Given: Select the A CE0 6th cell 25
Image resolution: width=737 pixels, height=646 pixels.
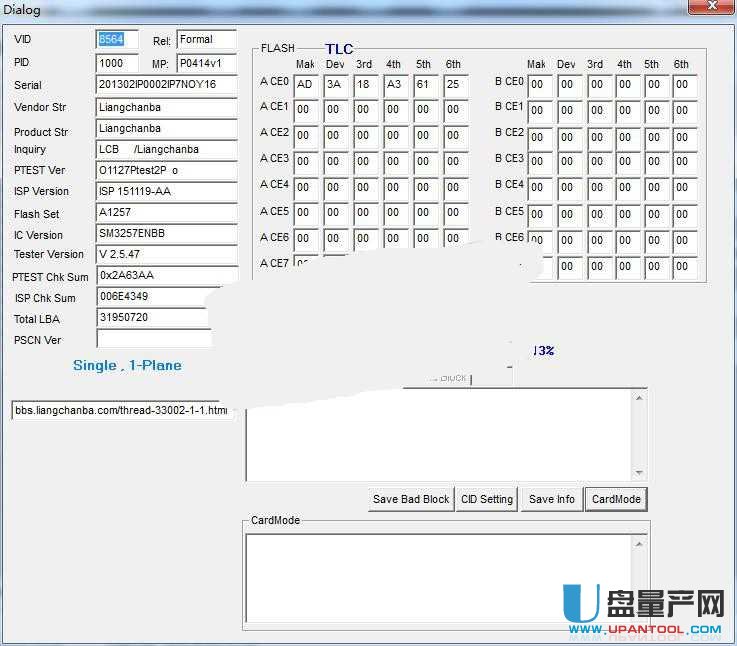Looking at the screenshot, I should pos(454,84).
